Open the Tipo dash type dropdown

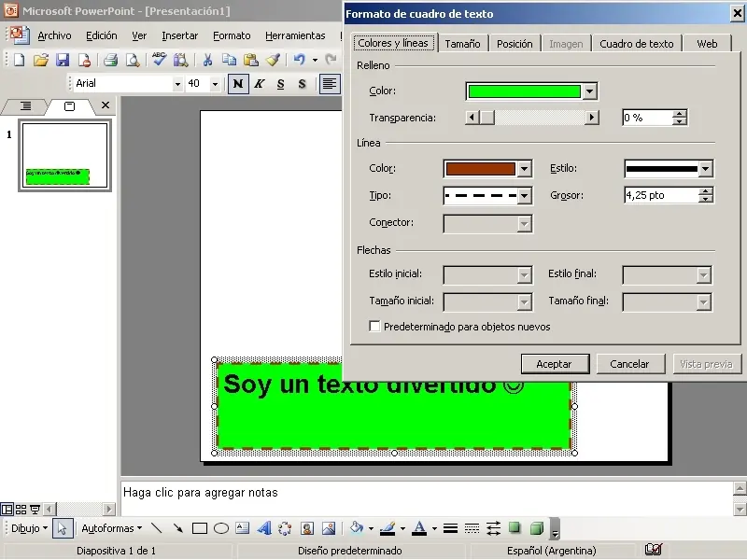click(524, 196)
